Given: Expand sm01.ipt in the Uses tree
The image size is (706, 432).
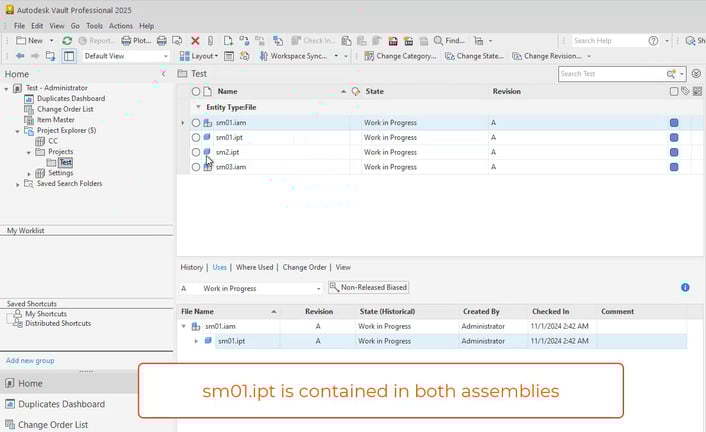Looking at the screenshot, I should tap(196, 341).
